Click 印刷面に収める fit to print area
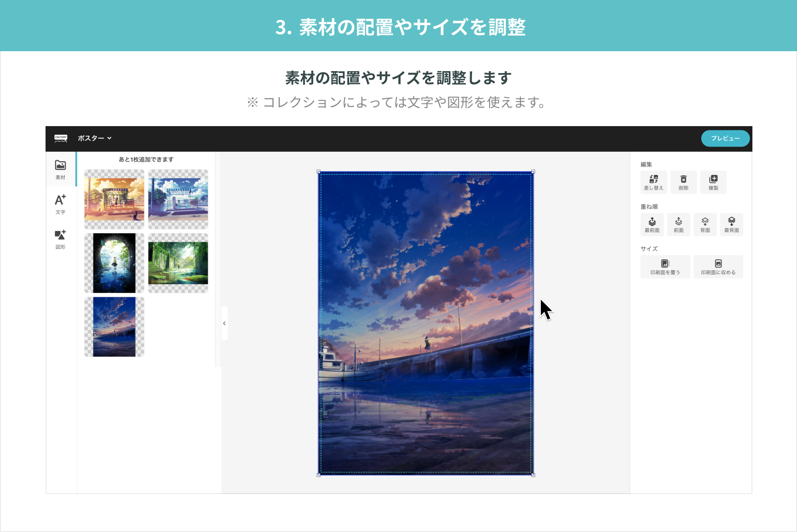 718,267
